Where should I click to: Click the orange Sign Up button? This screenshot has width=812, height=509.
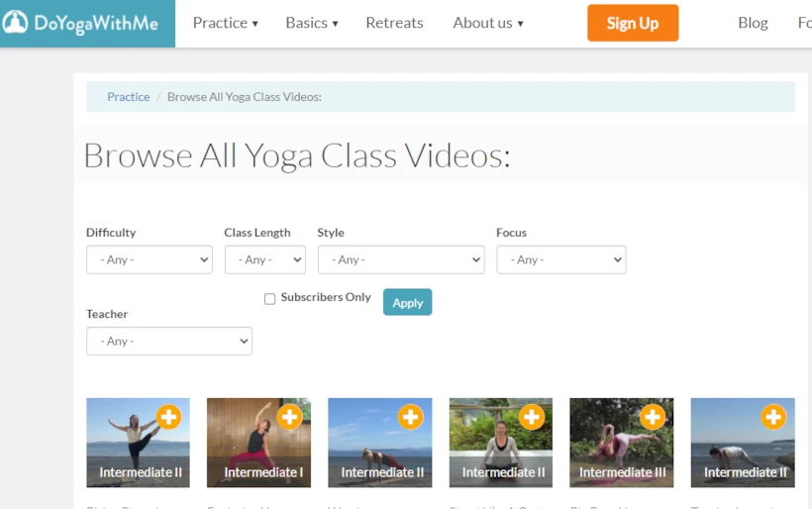pyautogui.click(x=633, y=23)
